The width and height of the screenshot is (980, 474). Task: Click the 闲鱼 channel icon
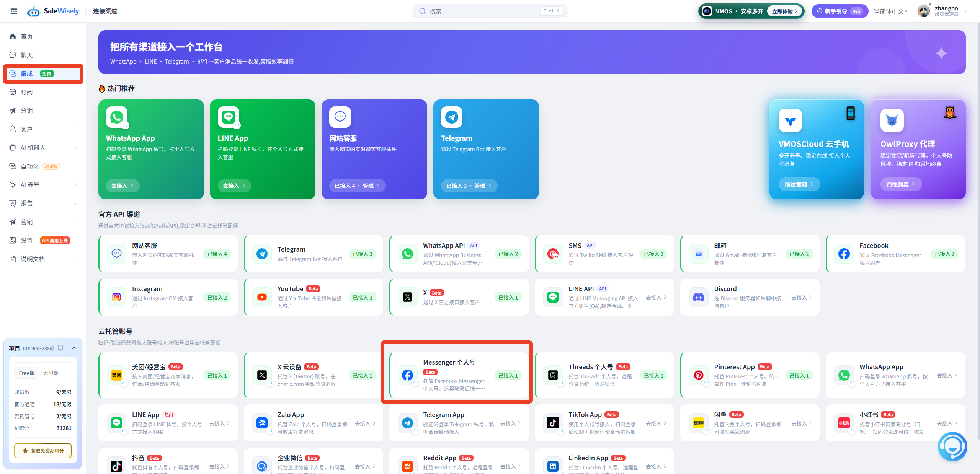[698, 423]
